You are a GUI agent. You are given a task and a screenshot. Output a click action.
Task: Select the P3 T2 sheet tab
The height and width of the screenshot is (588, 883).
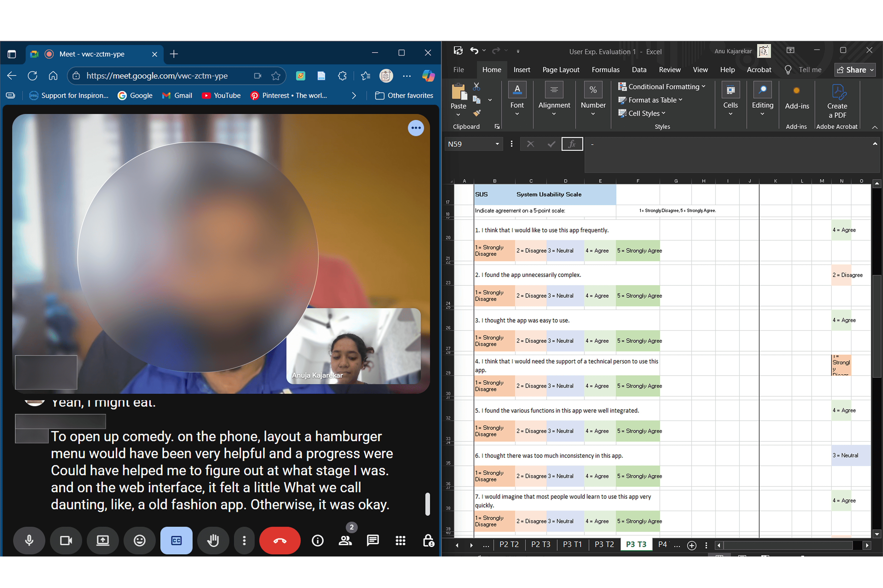(604, 544)
